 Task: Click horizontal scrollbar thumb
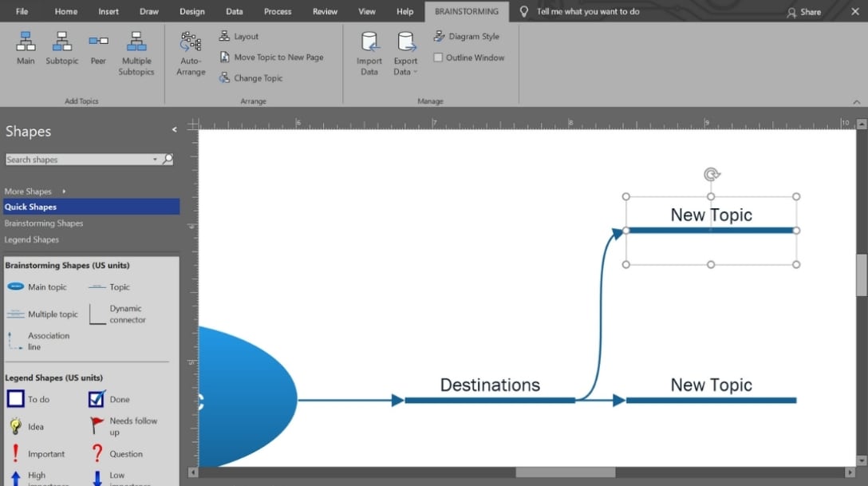(565, 472)
